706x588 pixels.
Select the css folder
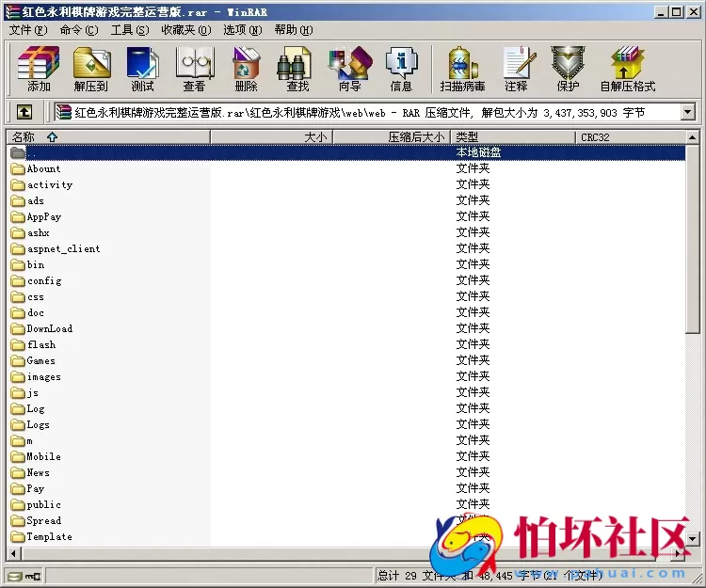[x=27, y=297]
